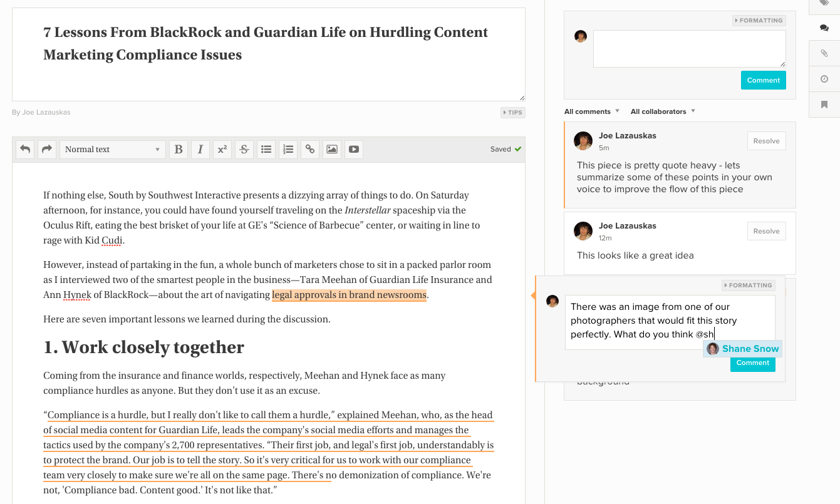Apply superscript formatting
Viewport: 840px width, 504px height.
[222, 150]
